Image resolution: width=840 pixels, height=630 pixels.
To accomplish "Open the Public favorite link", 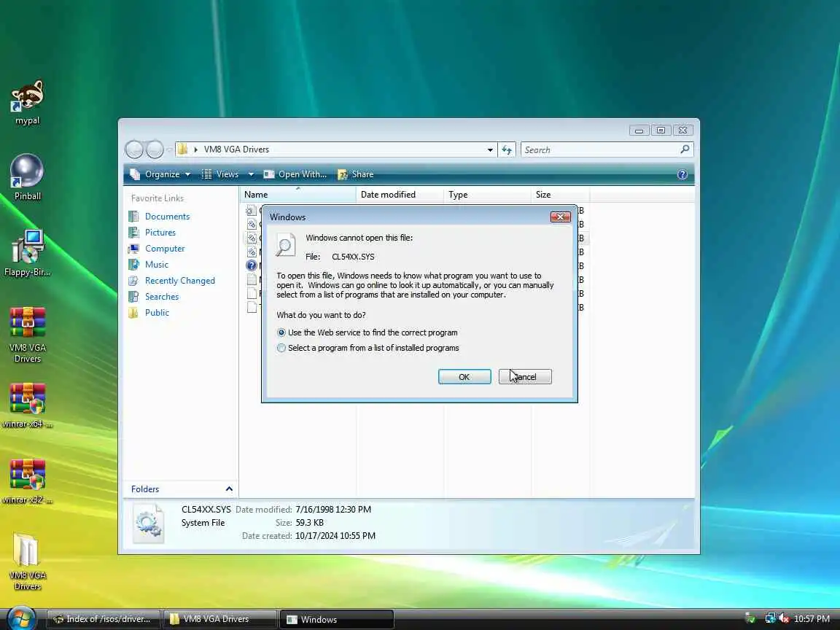I will (x=157, y=313).
